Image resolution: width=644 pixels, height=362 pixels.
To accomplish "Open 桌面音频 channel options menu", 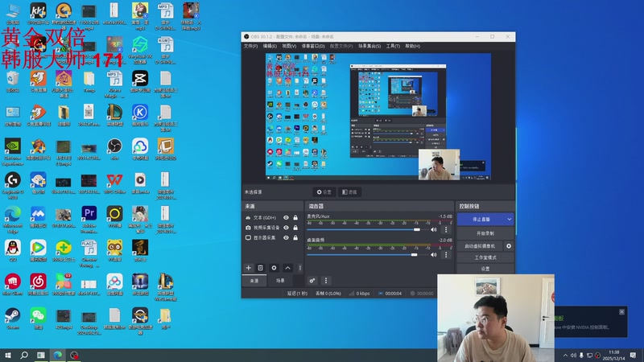I will click(x=446, y=254).
